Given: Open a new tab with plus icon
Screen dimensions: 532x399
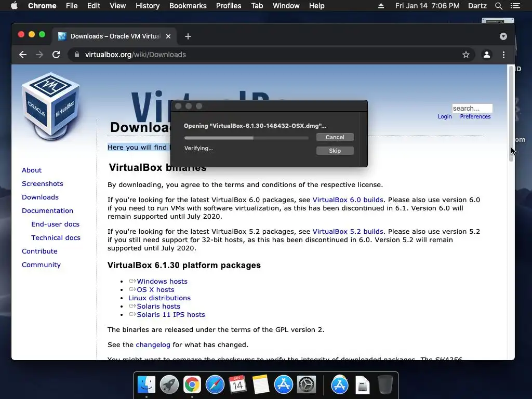Looking at the screenshot, I should coord(188,36).
